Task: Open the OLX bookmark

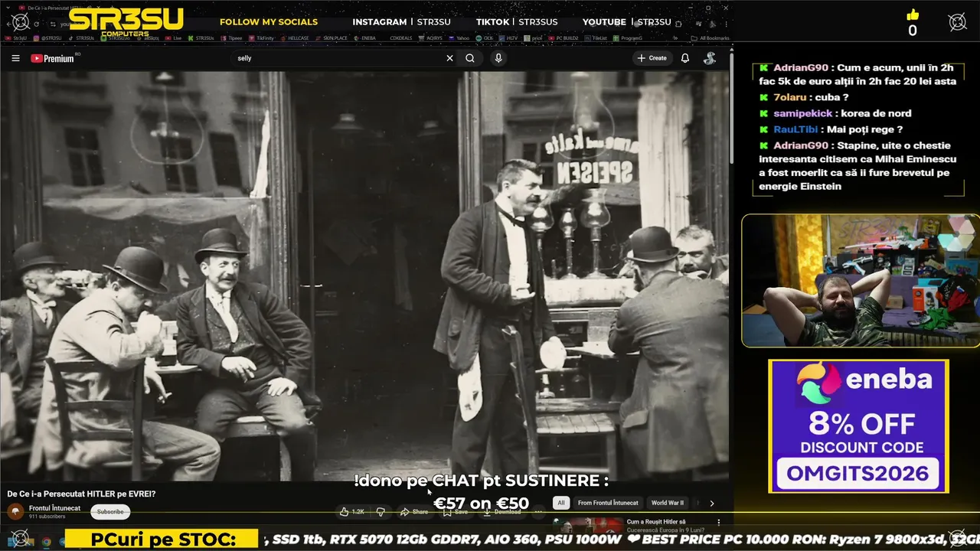Action: click(485, 37)
